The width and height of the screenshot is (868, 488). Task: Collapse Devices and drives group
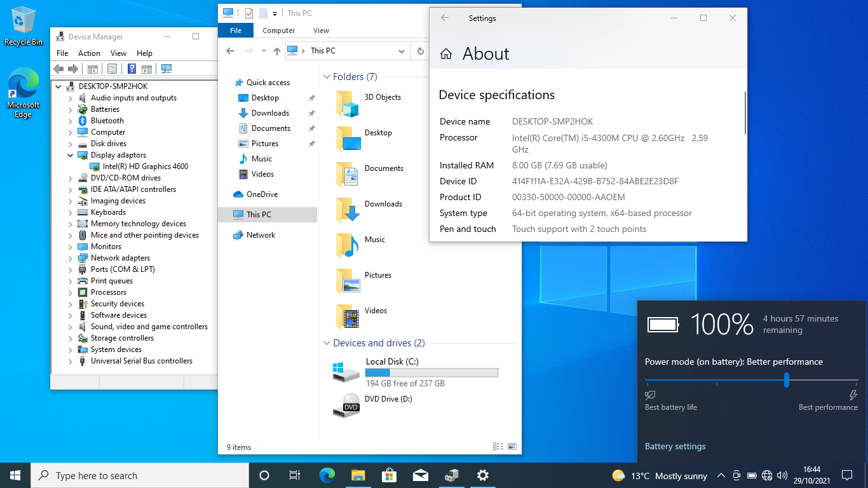(327, 343)
